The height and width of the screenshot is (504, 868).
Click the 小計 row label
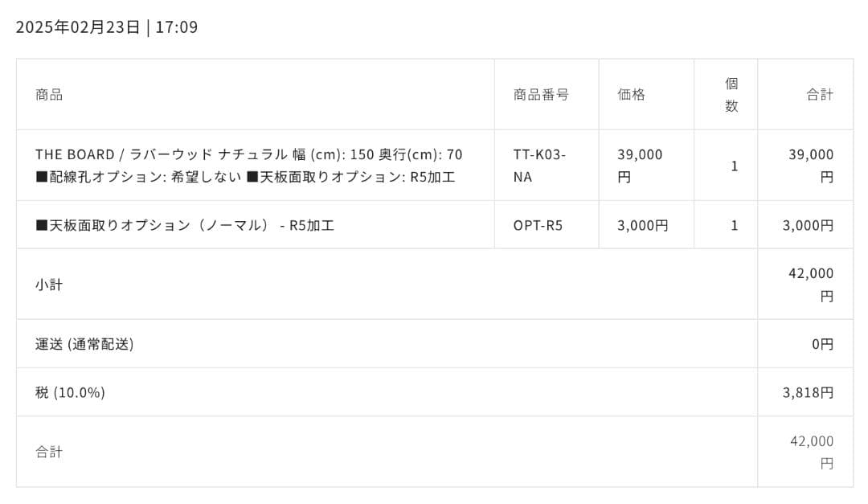pyautogui.click(x=49, y=285)
